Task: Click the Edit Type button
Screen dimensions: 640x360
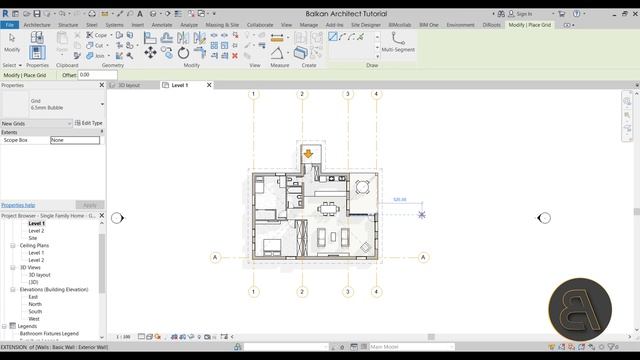Action: (x=89, y=123)
